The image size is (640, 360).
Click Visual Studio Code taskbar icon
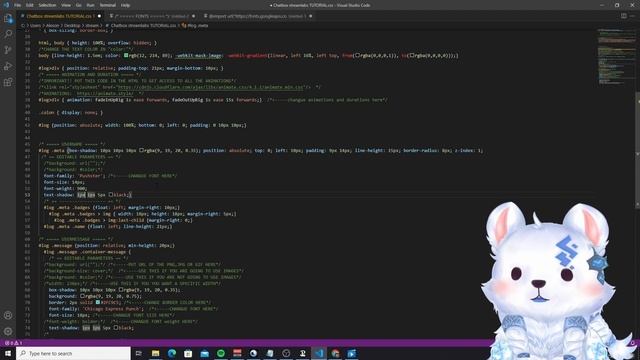click(x=319, y=353)
